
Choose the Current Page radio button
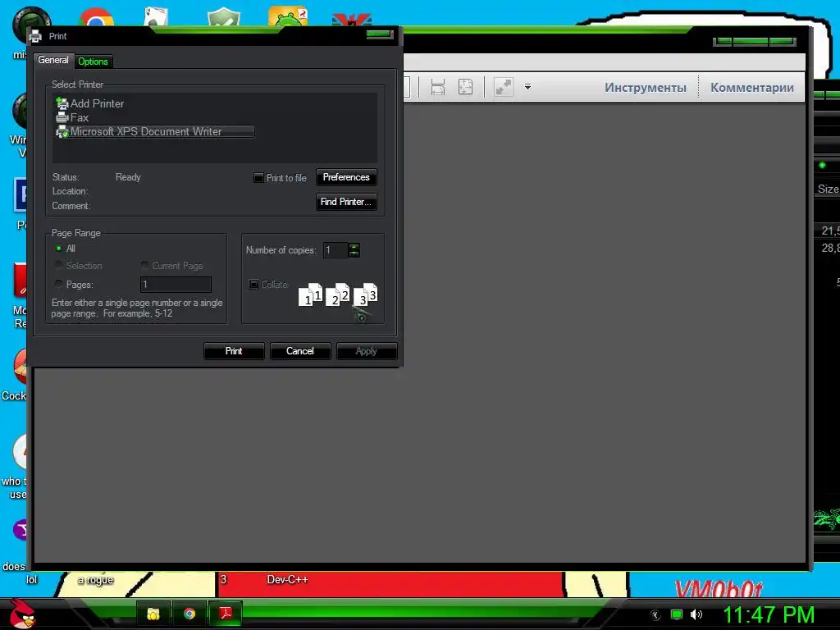[144, 265]
